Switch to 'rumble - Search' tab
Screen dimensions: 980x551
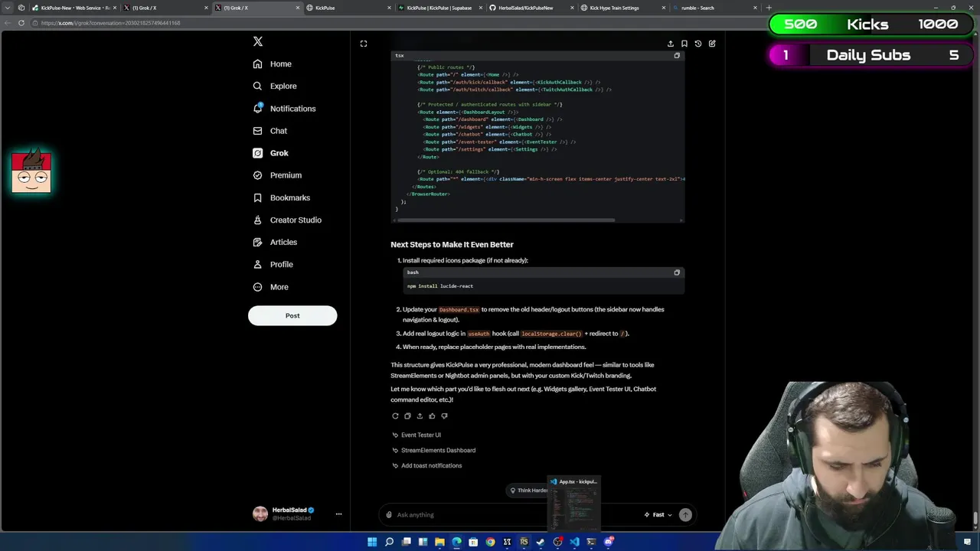pos(714,8)
